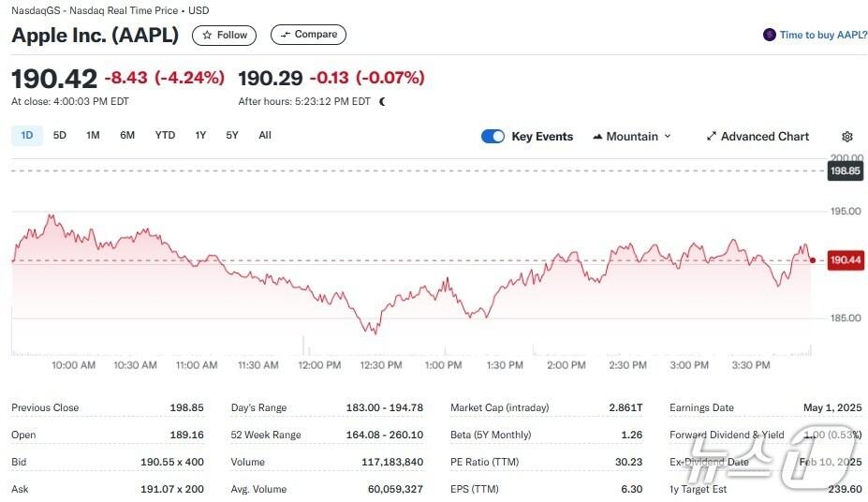Choose the 6M chart range

pos(127,135)
